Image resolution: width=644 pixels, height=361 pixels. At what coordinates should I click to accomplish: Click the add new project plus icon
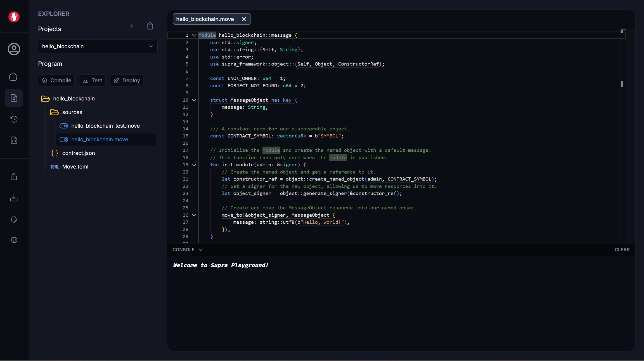[x=132, y=26]
